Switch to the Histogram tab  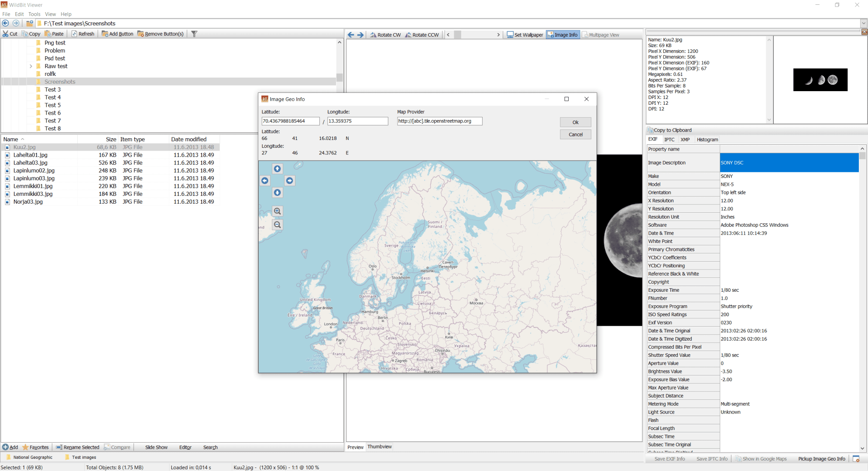[x=707, y=140]
